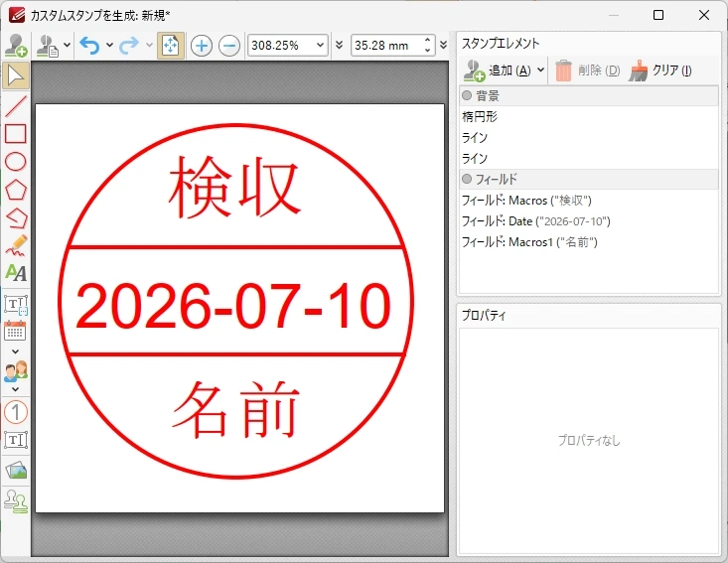Screen dimensions: 728x563
Task: Increase the 35.28 mm size value
Action: 428,41
